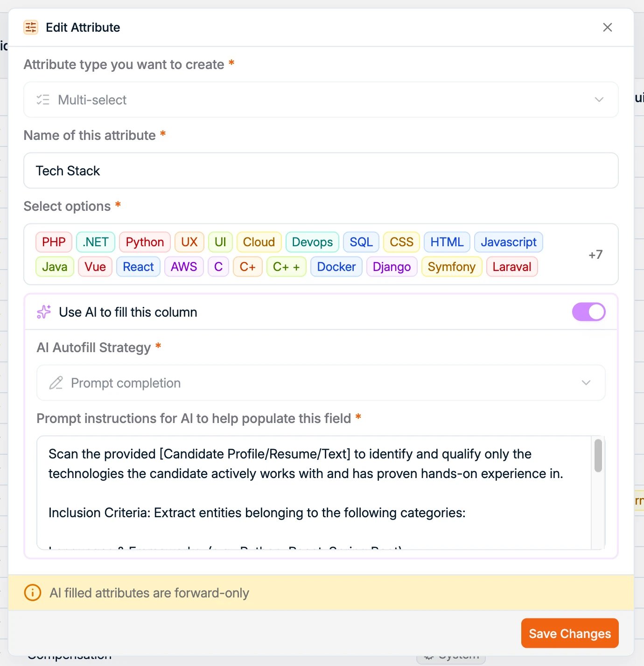Click the Devops option tag
The width and height of the screenshot is (644, 666).
[x=312, y=242]
